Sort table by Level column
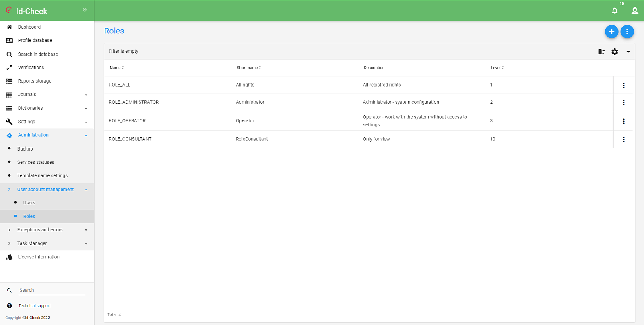644x326 pixels. coord(497,68)
